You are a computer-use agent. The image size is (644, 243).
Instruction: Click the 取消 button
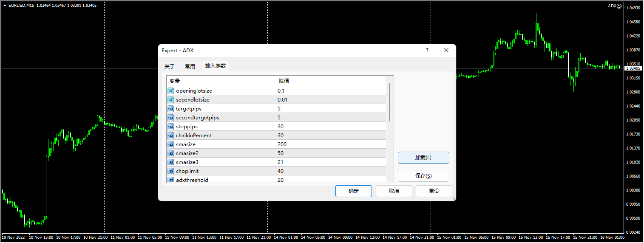tap(394, 191)
